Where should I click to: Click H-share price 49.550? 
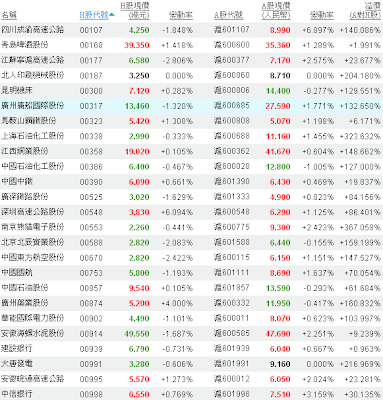tap(137, 333)
